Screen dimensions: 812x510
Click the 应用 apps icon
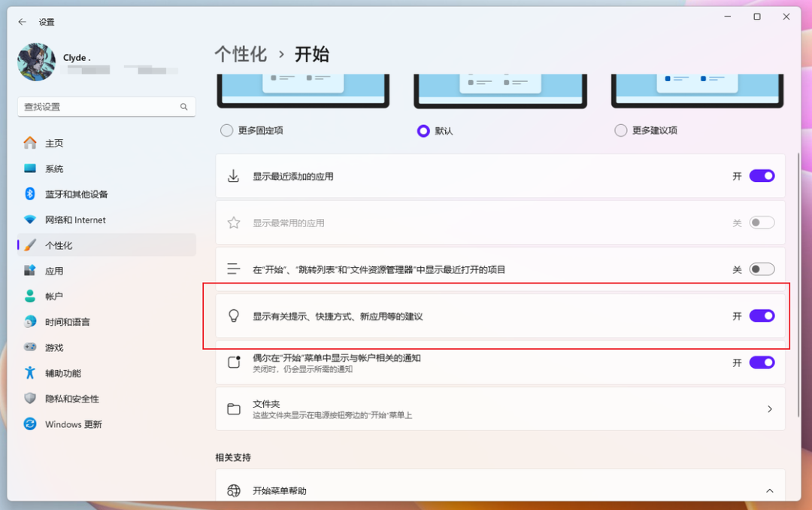pos(30,271)
